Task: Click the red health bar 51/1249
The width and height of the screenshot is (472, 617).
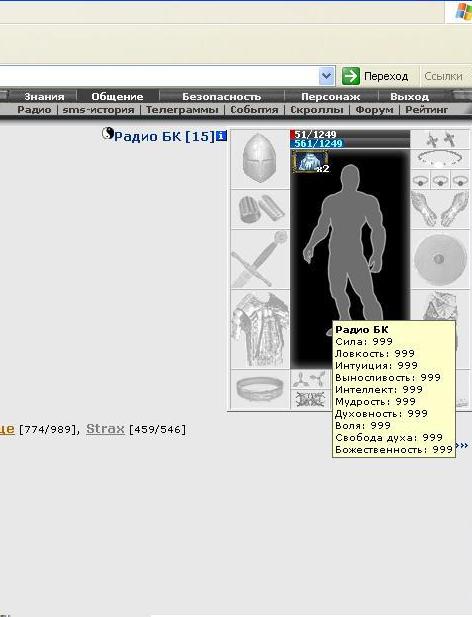Action: click(x=350, y=135)
